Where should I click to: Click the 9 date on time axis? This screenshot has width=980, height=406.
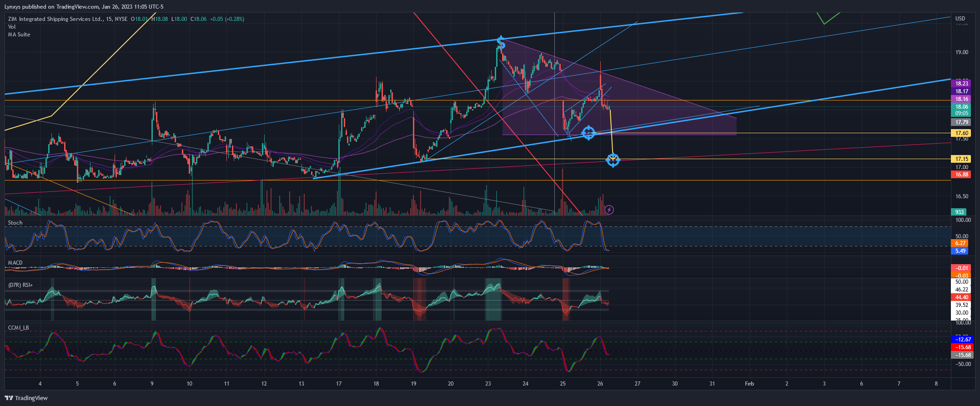[152, 384]
